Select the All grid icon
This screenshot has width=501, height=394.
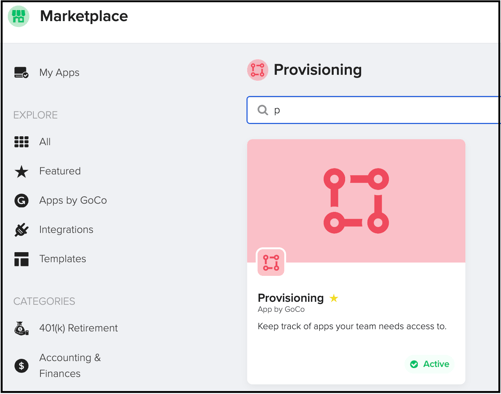pos(21,142)
